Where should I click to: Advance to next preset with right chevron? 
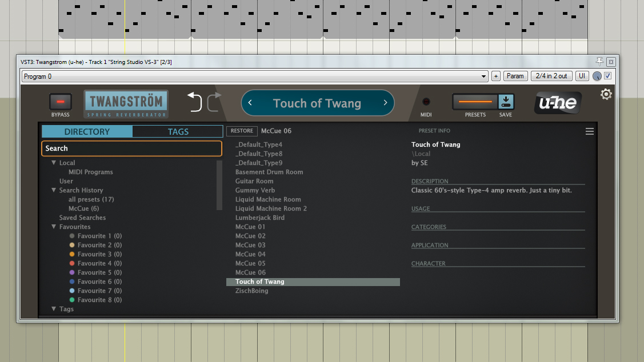[385, 103]
